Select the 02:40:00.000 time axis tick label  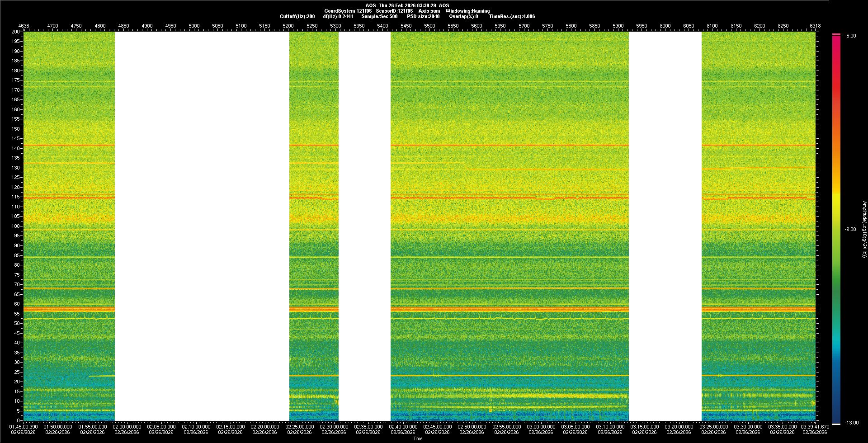click(x=403, y=427)
